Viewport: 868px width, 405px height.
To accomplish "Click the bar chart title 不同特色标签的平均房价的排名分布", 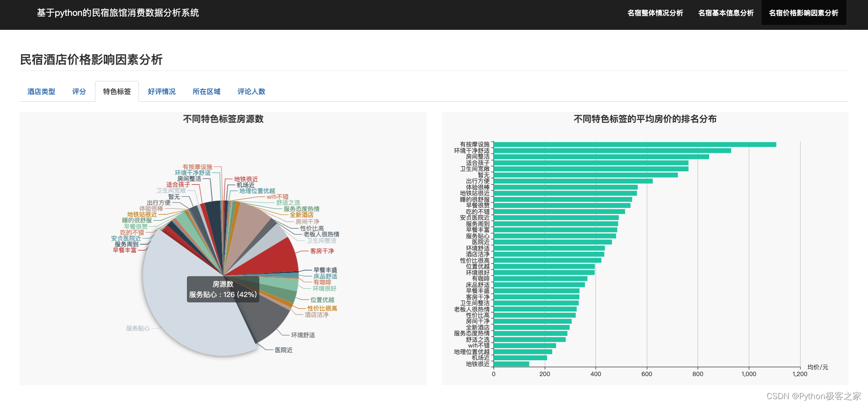I will coord(645,119).
